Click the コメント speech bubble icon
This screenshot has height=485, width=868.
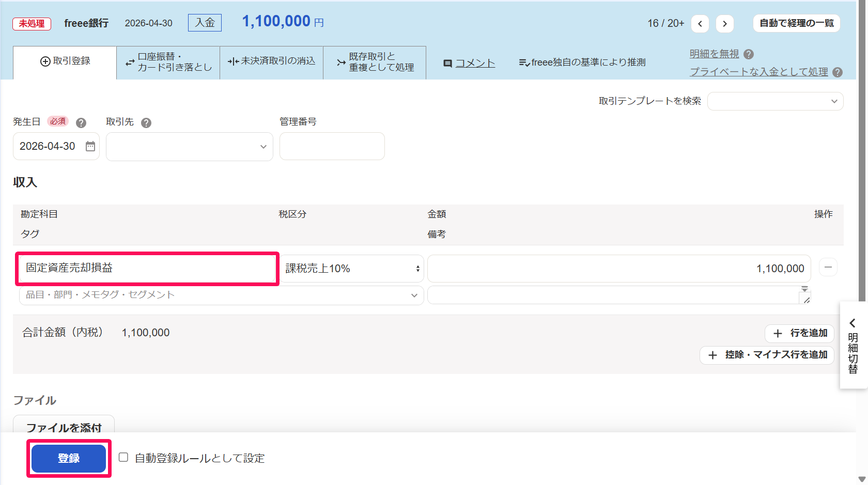pos(447,63)
